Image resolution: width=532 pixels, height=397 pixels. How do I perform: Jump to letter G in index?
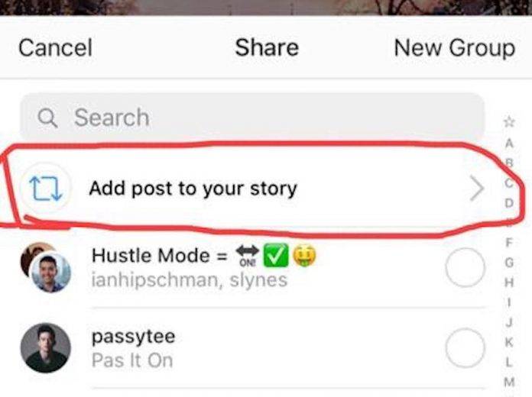(509, 263)
